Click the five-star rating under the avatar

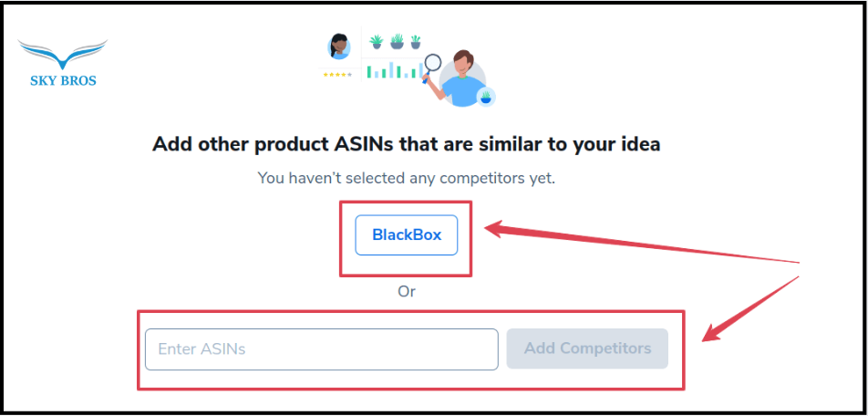click(x=336, y=74)
